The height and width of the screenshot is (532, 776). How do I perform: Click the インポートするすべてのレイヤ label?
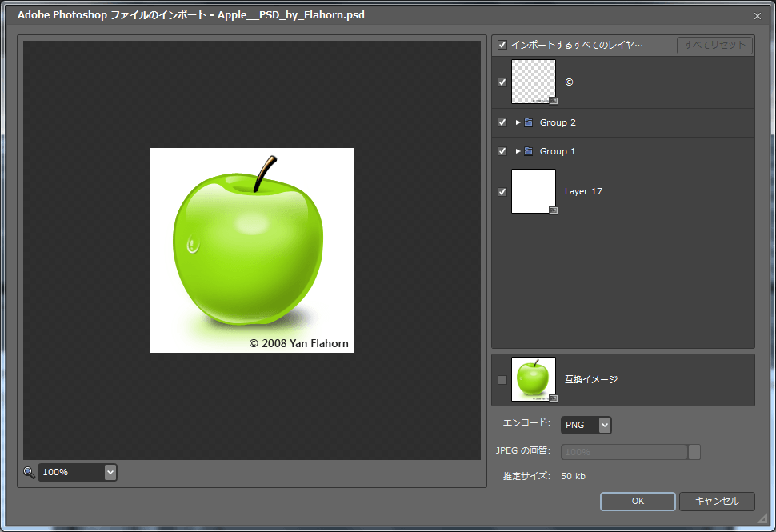pos(577,45)
